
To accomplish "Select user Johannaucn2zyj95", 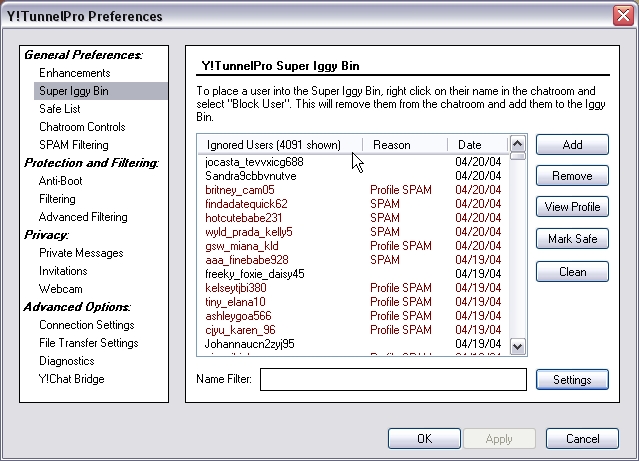I will click(x=249, y=344).
